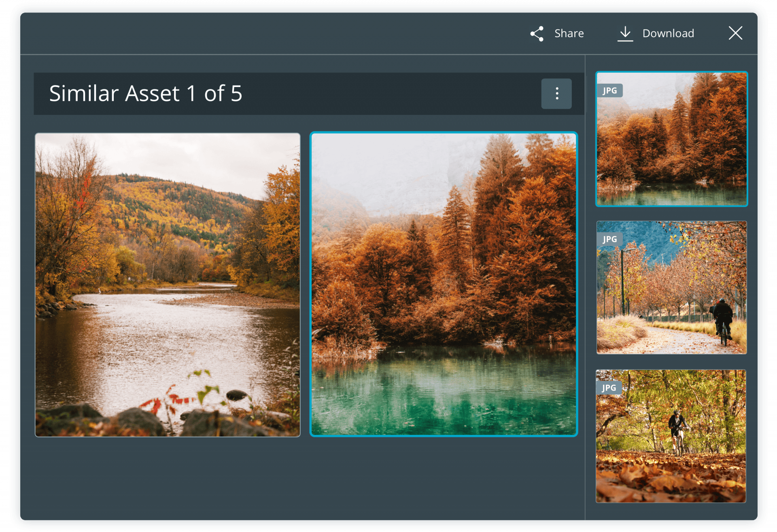Click the Share text link

569,33
